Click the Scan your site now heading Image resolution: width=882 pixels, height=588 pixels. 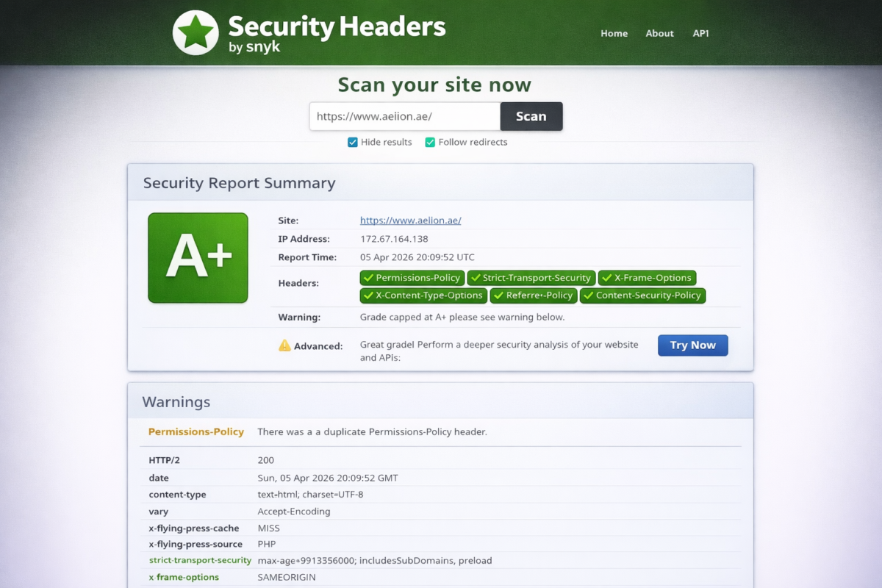tap(434, 85)
